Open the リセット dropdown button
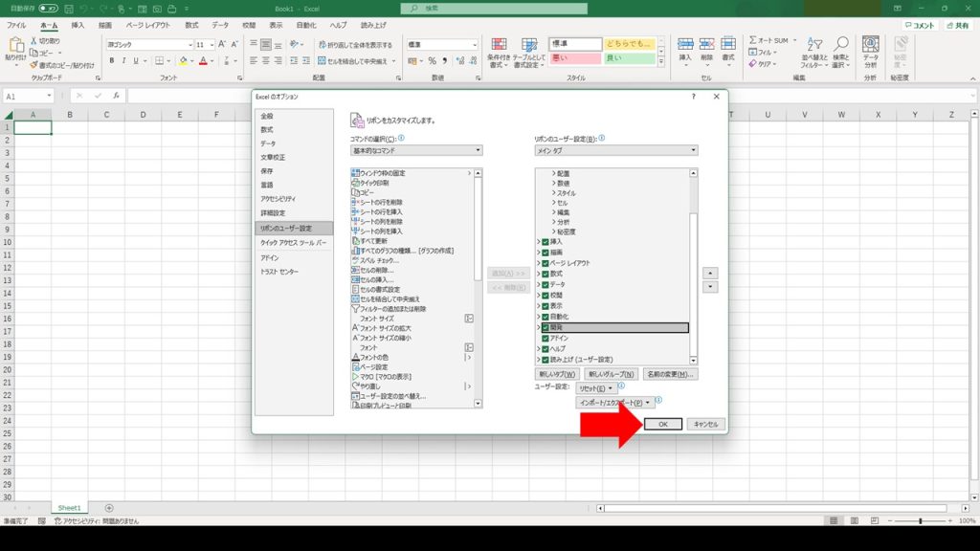The height and width of the screenshot is (551, 980). [x=598, y=388]
